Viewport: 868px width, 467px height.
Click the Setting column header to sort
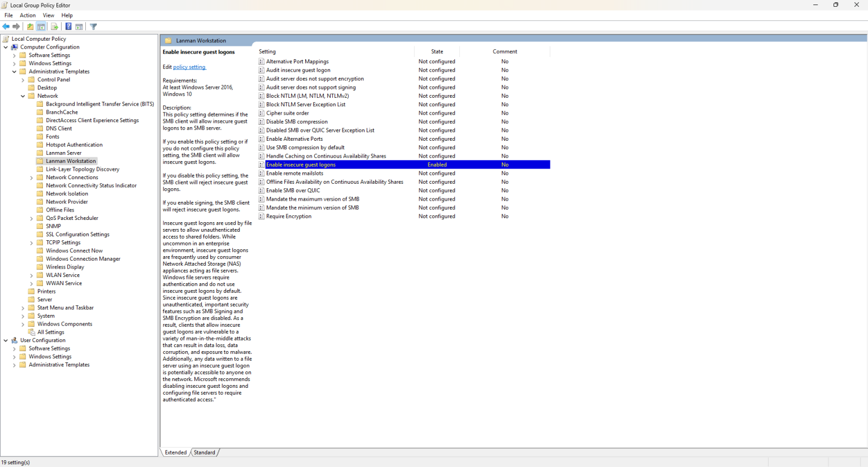click(x=267, y=51)
